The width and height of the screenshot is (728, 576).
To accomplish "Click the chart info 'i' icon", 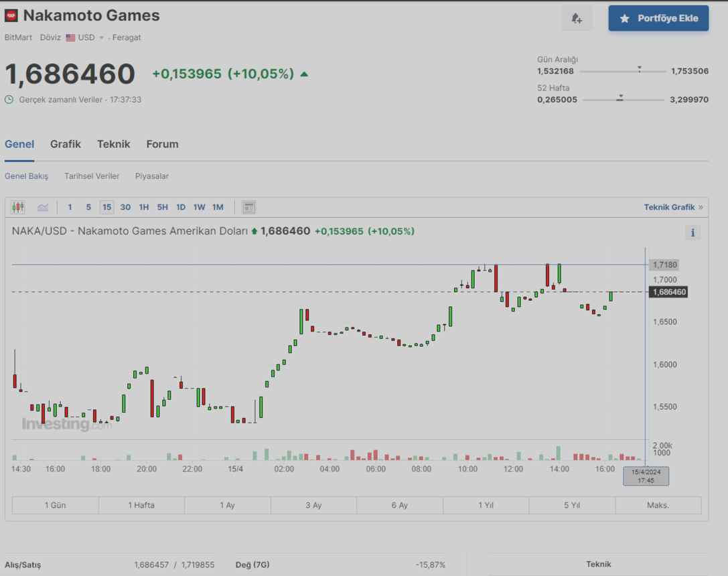I will tap(693, 232).
